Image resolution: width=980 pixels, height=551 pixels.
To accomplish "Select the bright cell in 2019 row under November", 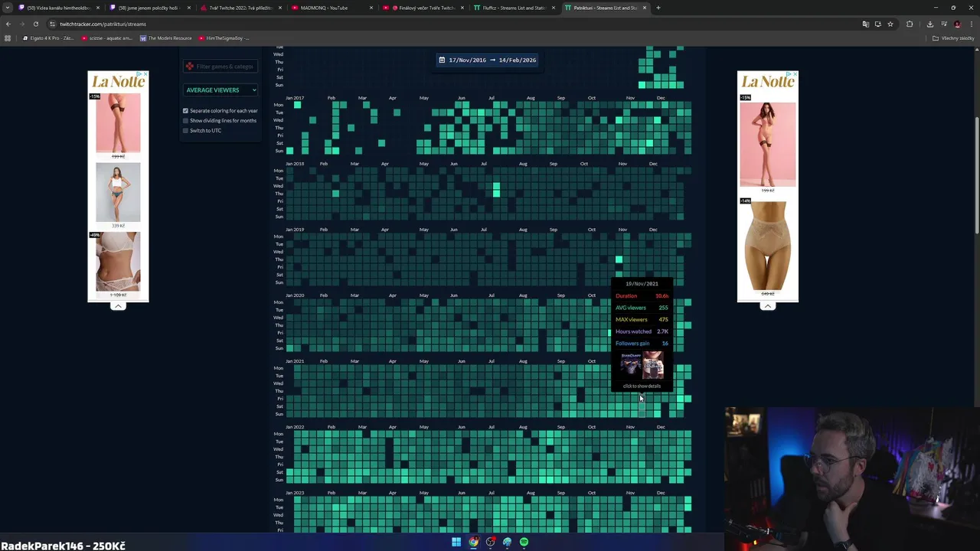I will [x=619, y=259].
